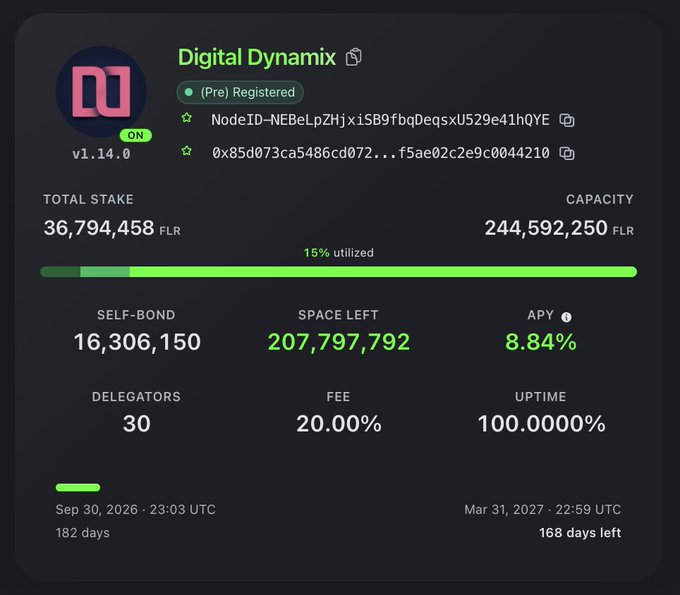Image resolution: width=680 pixels, height=595 pixels.
Task: Click uptime value 100.0000%
Action: tap(541, 424)
